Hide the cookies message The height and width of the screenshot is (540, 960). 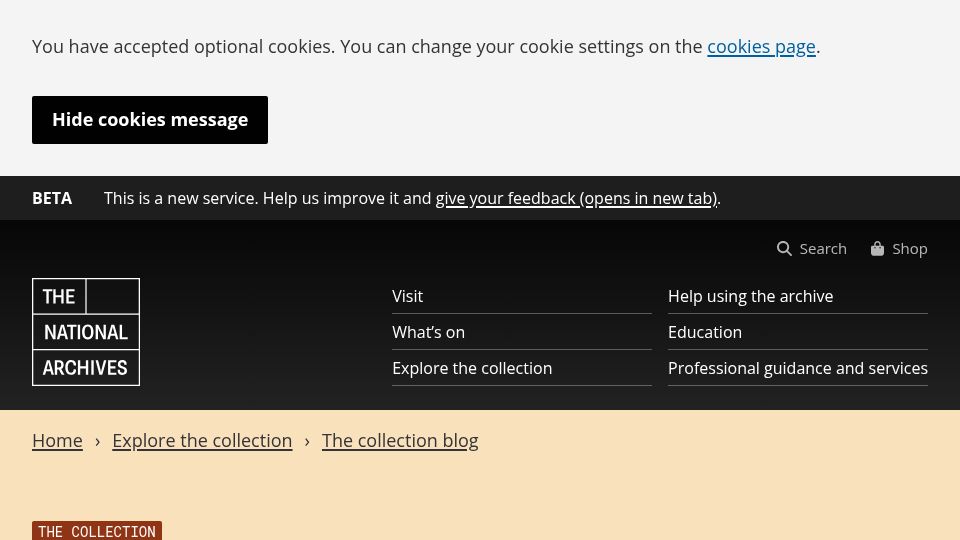(x=150, y=120)
